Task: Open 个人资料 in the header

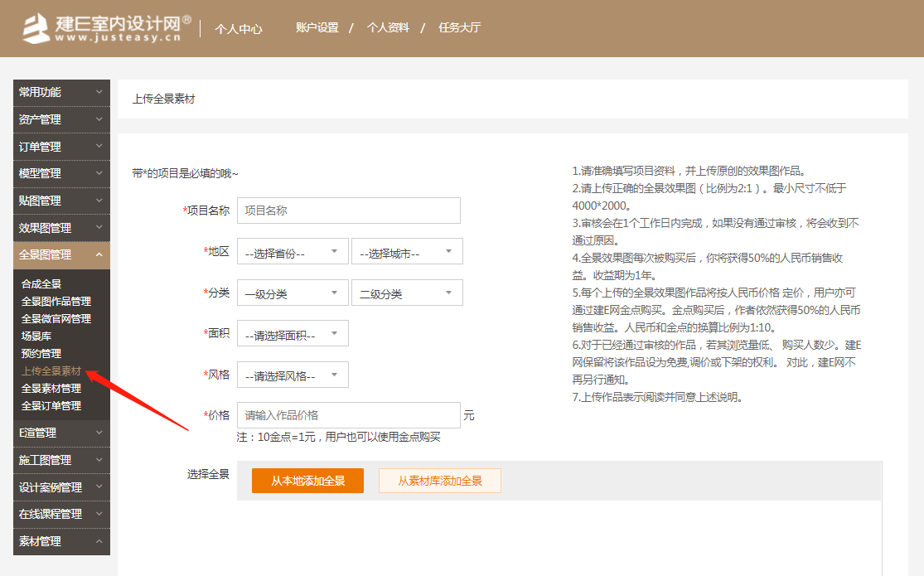Action: (388, 27)
